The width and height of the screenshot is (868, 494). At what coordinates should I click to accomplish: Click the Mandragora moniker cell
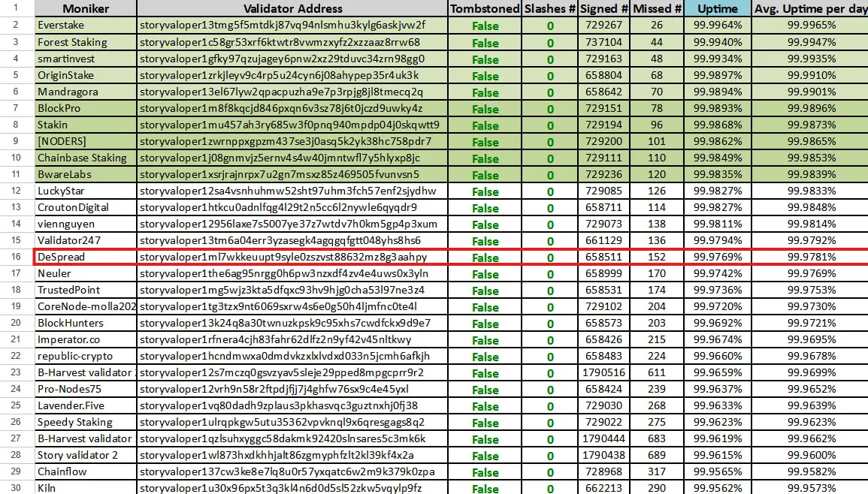[x=85, y=92]
